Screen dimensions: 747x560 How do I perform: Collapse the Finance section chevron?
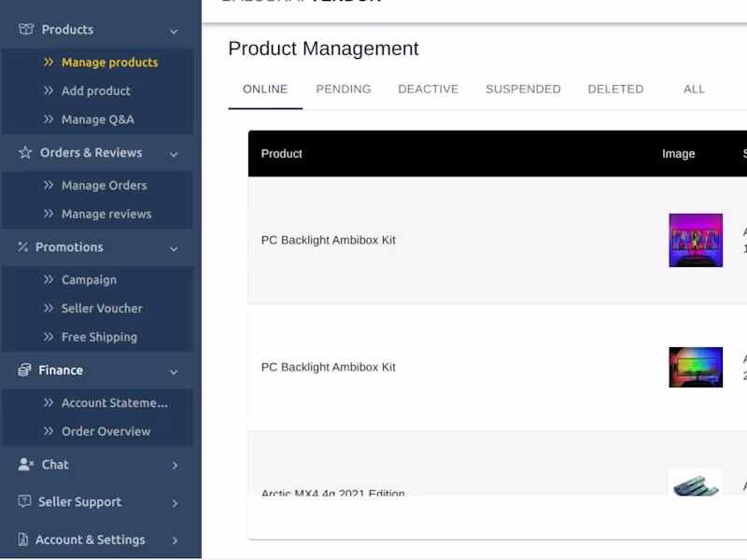click(174, 371)
